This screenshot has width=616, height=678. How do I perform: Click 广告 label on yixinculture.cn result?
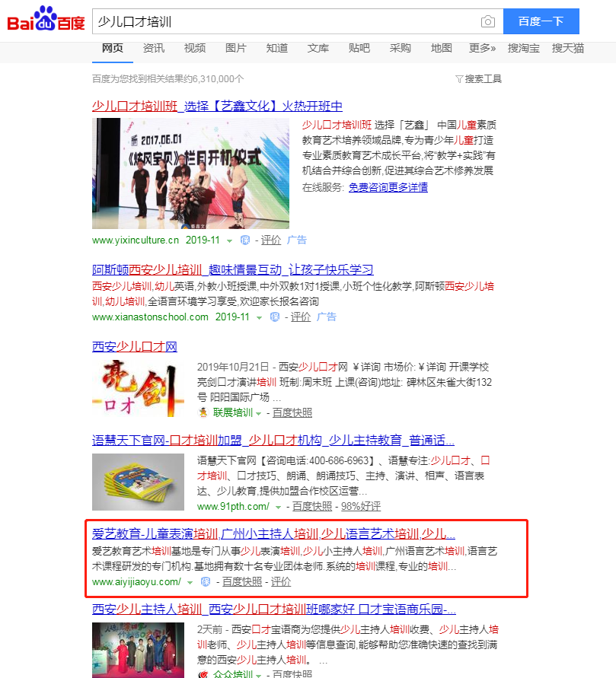point(297,240)
